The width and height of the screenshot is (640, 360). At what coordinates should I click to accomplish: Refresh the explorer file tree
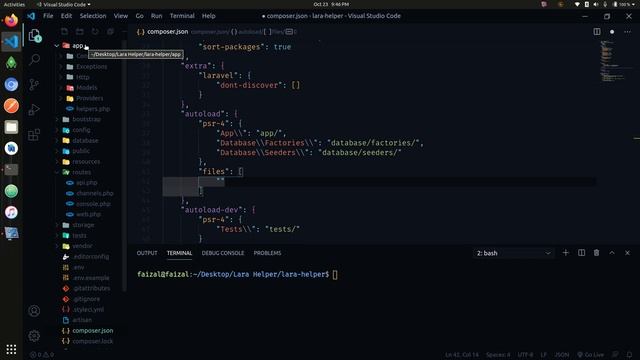pyautogui.click(x=95, y=31)
